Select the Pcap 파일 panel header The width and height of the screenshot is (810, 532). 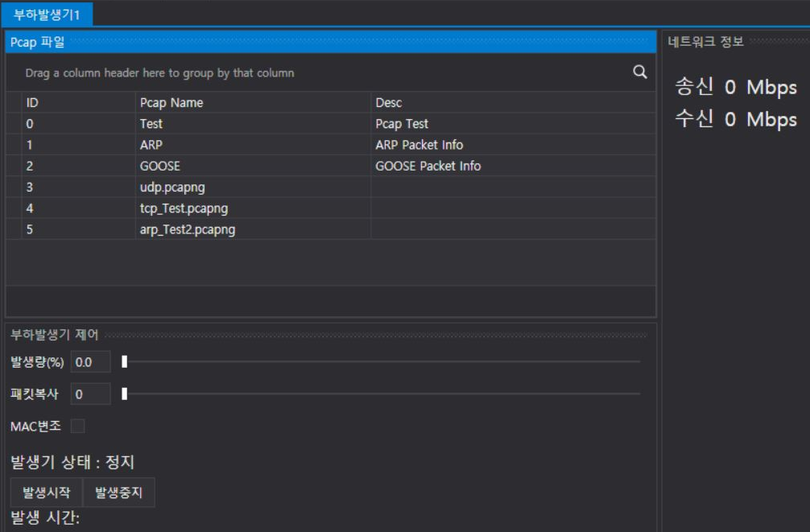[x=331, y=42]
